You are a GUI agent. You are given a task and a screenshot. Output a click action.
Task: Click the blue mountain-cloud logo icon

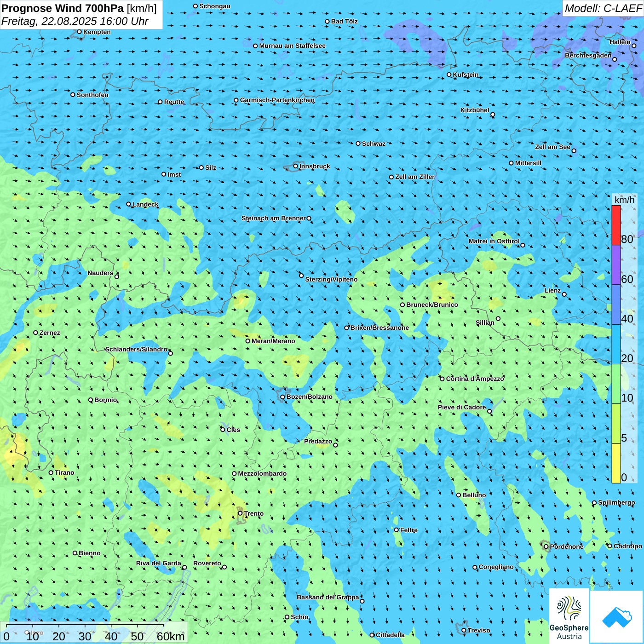pos(617,617)
